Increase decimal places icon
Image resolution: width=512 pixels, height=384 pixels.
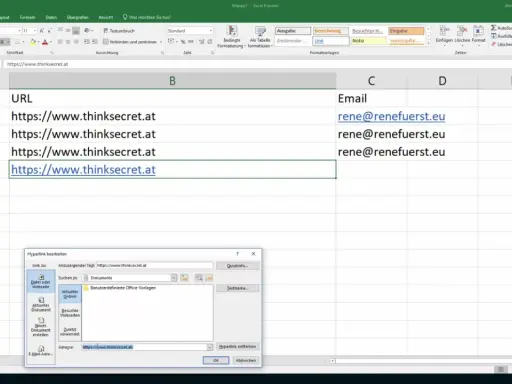click(202, 42)
